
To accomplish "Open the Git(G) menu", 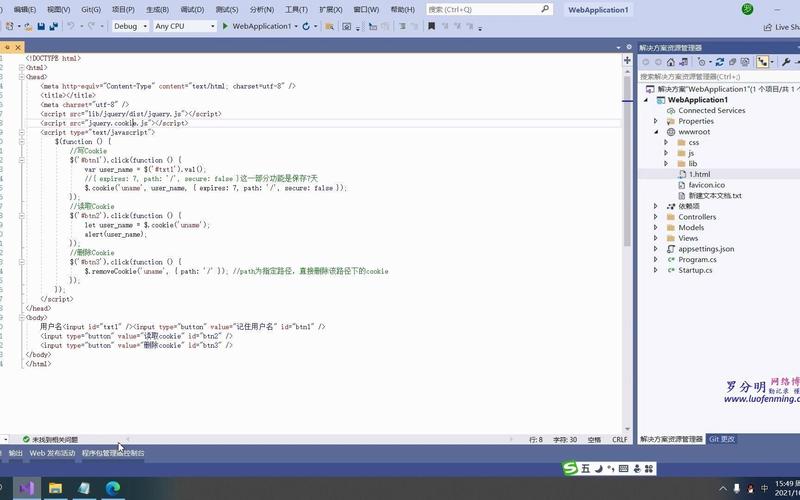I will pyautogui.click(x=91, y=9).
